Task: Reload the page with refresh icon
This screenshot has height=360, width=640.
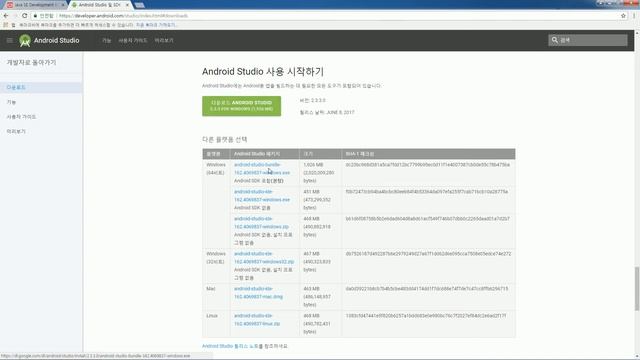Action: (24, 16)
